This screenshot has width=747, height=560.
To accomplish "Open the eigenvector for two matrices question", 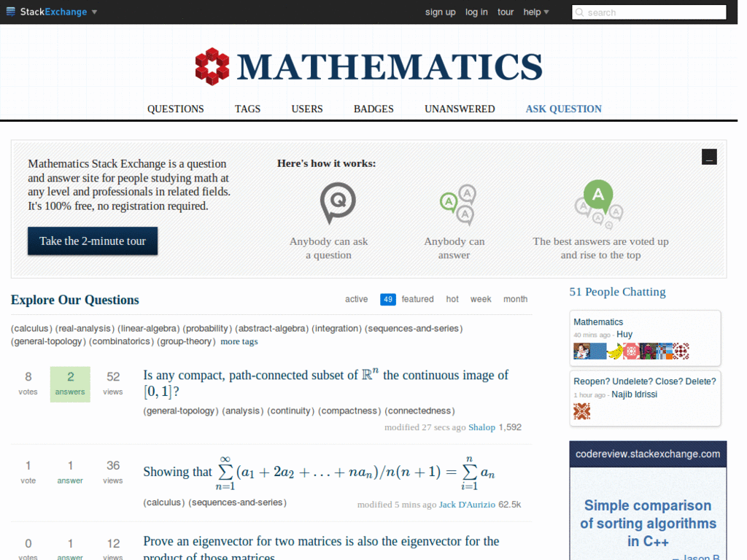I will [321, 548].
